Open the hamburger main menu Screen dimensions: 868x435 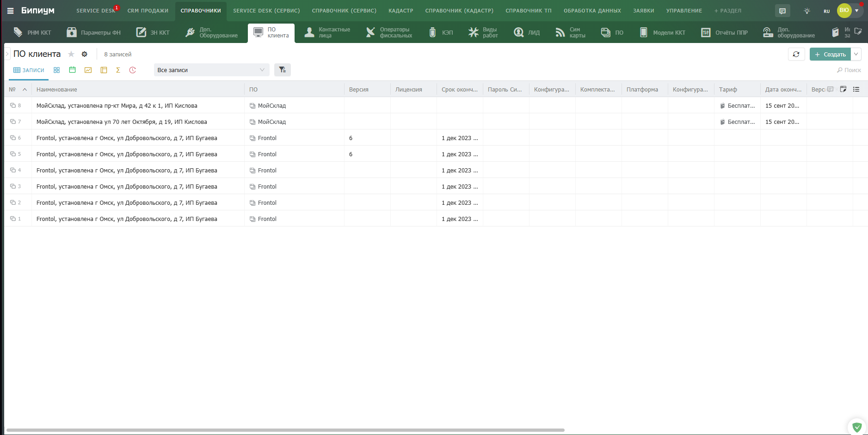(10, 11)
